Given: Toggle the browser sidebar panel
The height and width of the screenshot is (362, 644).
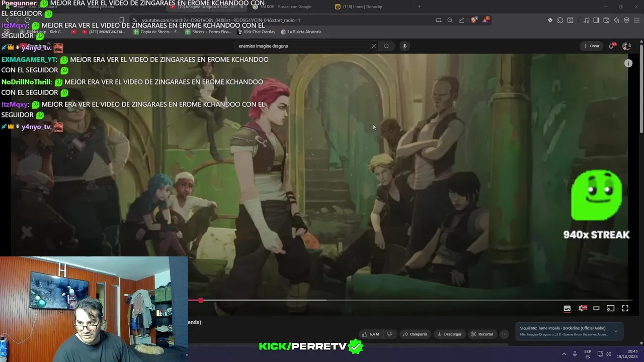Looking at the screenshot, I should 596,20.
